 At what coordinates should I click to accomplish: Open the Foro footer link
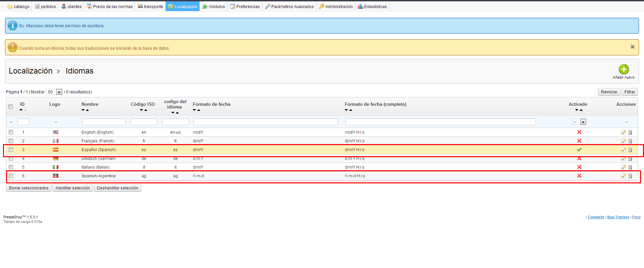tap(636, 217)
